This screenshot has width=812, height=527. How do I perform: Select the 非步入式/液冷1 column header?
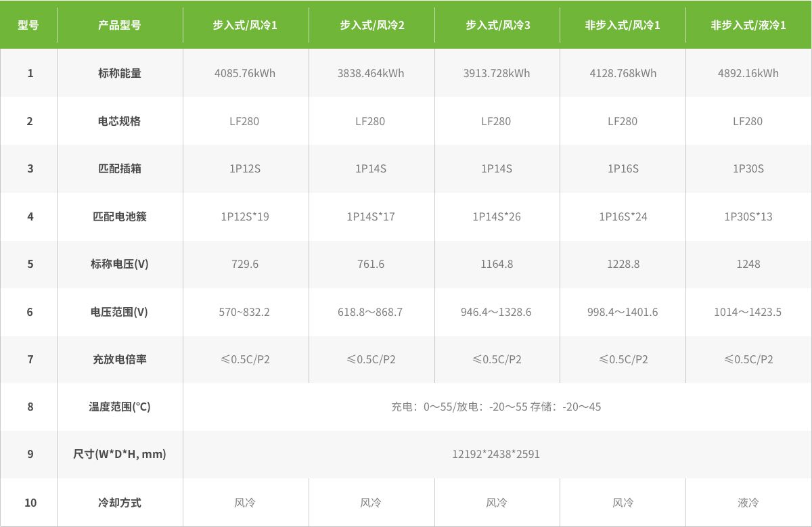(748, 26)
